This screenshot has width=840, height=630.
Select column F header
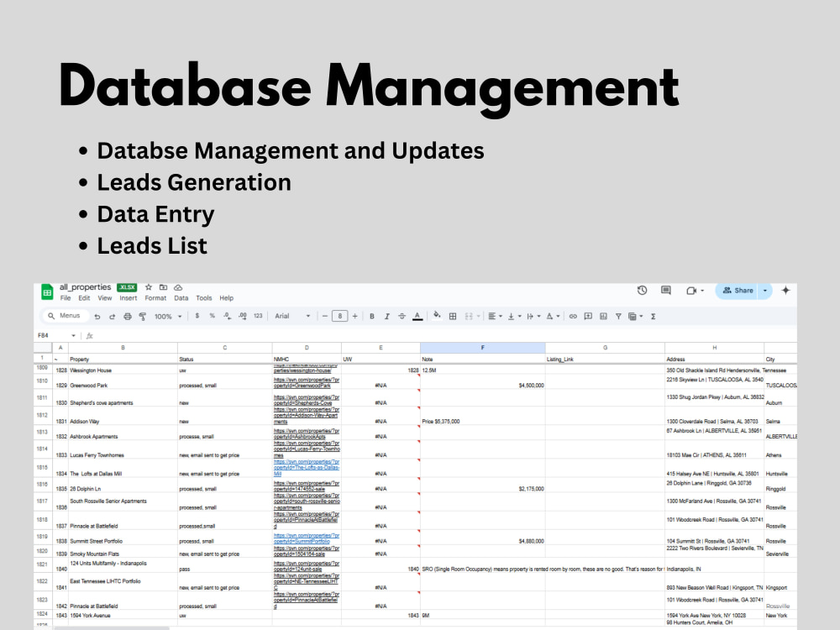tap(483, 348)
